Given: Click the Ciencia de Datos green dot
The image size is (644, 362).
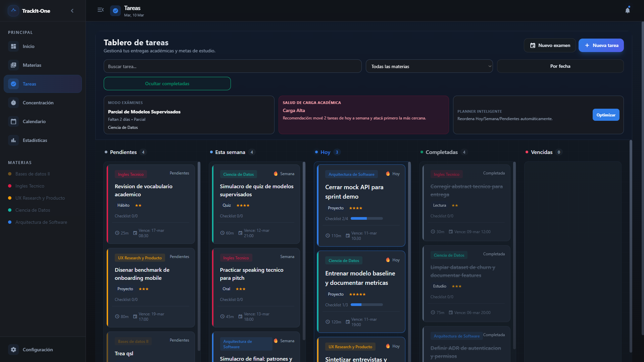Looking at the screenshot, I should click(10, 210).
